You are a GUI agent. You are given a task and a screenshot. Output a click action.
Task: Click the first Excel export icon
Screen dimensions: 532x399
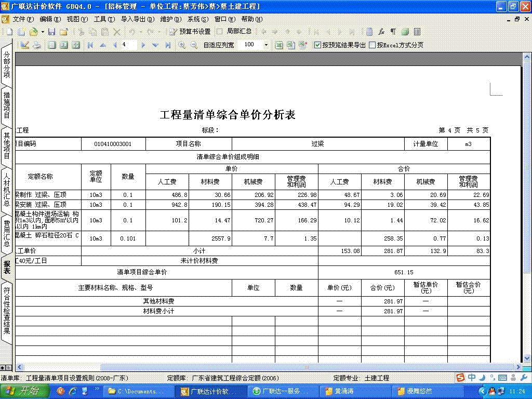click(x=278, y=45)
